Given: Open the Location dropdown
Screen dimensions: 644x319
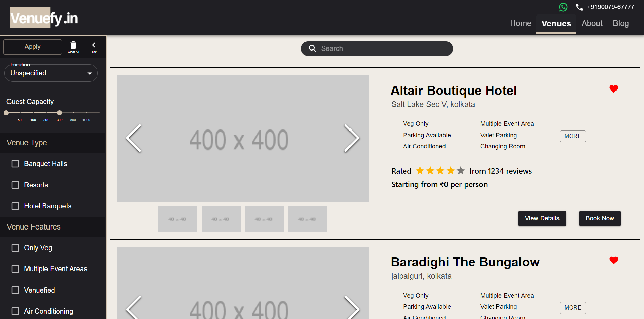Looking at the screenshot, I should (x=51, y=73).
